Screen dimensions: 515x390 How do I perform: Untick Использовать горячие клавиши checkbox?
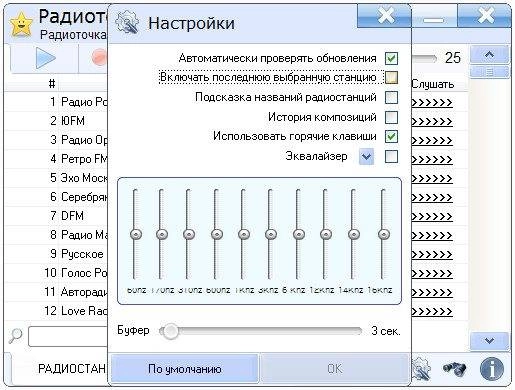391,136
